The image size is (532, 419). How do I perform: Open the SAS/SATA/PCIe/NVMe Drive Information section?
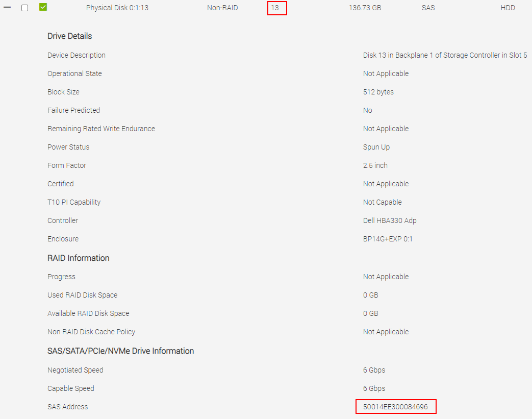[x=120, y=351]
